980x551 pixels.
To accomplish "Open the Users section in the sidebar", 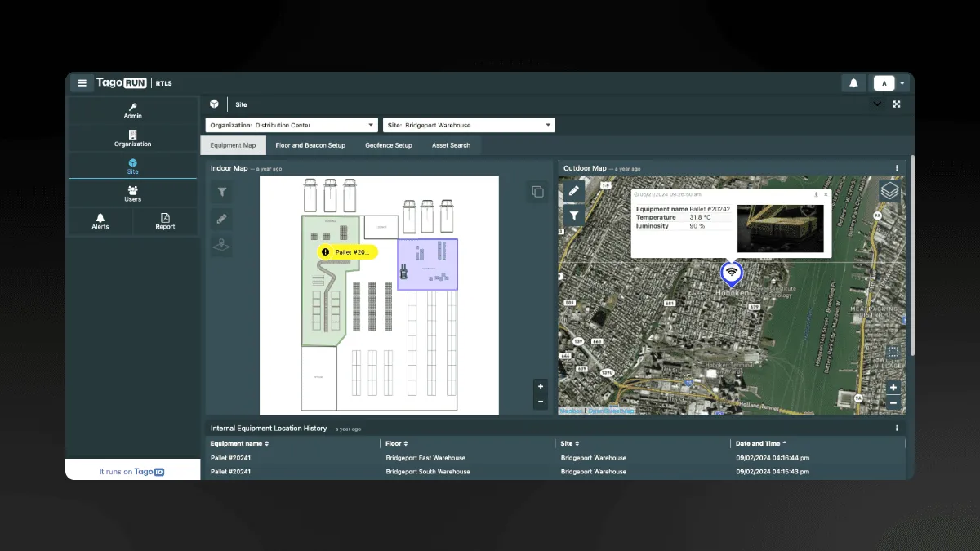I will (132, 193).
